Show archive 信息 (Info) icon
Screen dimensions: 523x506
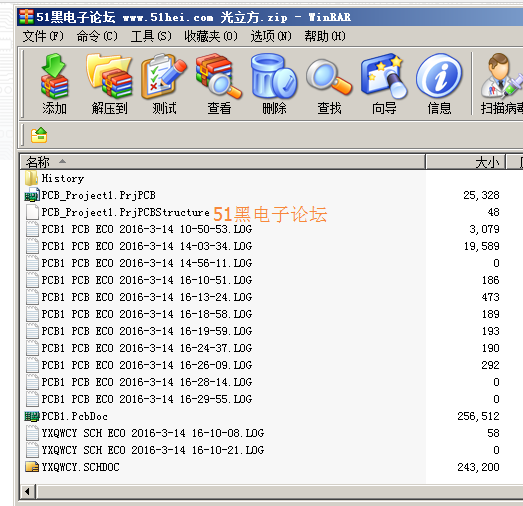(x=439, y=76)
